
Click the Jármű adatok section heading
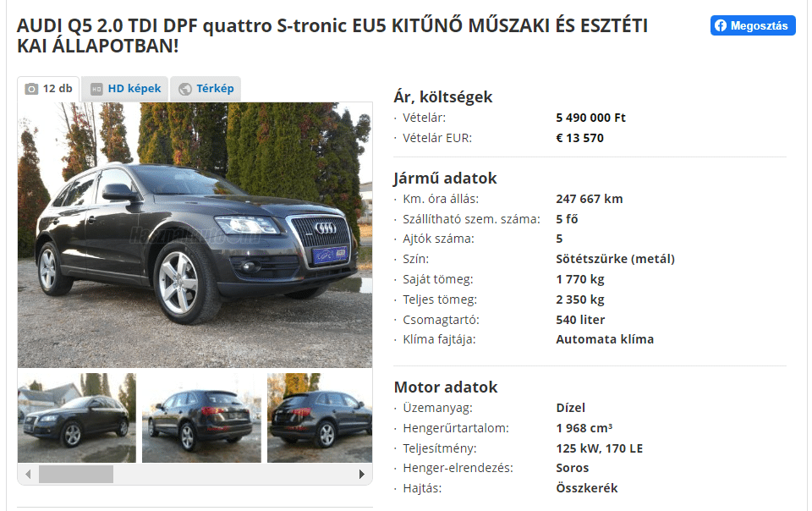click(445, 179)
